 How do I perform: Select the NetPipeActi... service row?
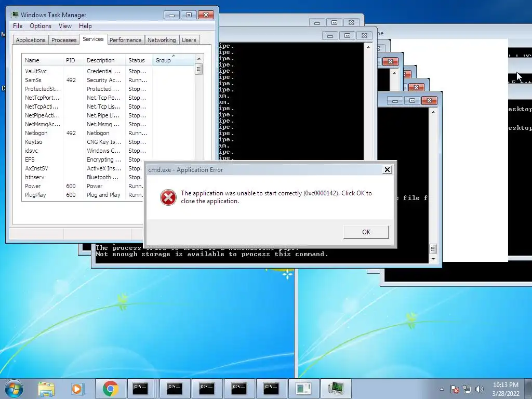point(108,115)
